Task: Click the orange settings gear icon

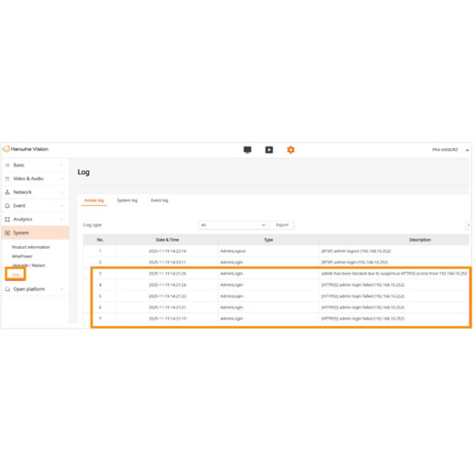Action: tap(291, 150)
